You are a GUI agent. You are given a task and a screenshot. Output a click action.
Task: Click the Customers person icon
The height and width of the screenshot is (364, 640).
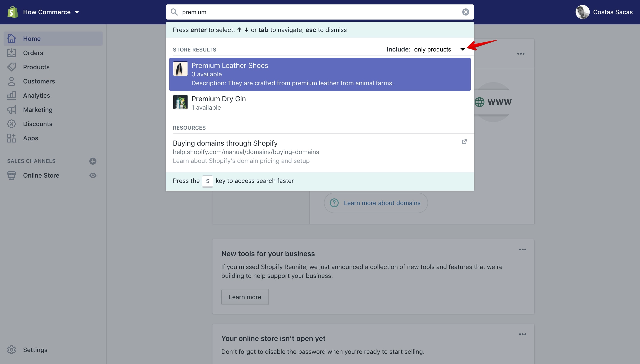coord(12,81)
